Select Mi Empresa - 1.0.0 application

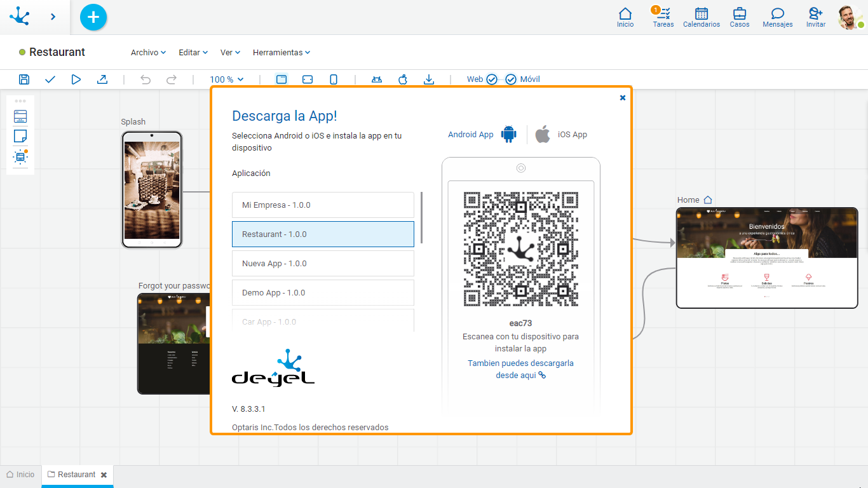click(x=323, y=205)
